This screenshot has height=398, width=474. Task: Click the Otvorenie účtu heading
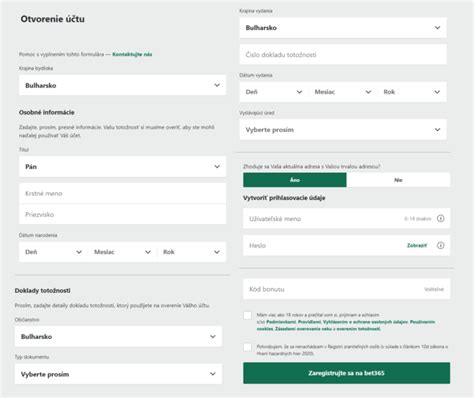click(53, 19)
